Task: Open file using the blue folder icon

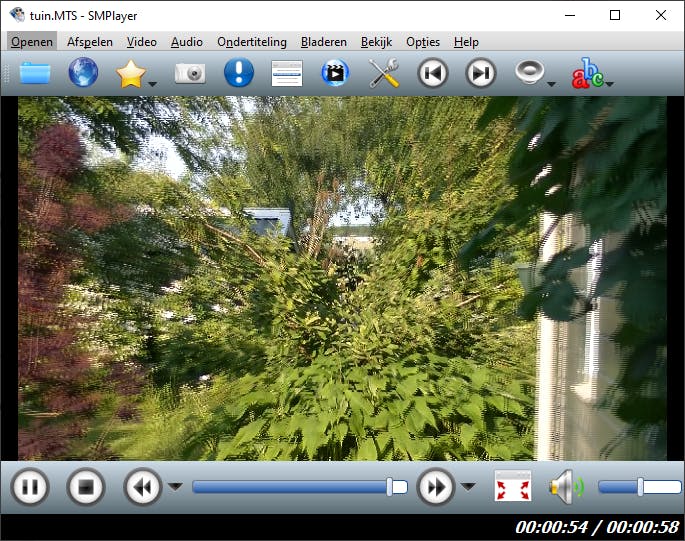Action: point(35,73)
